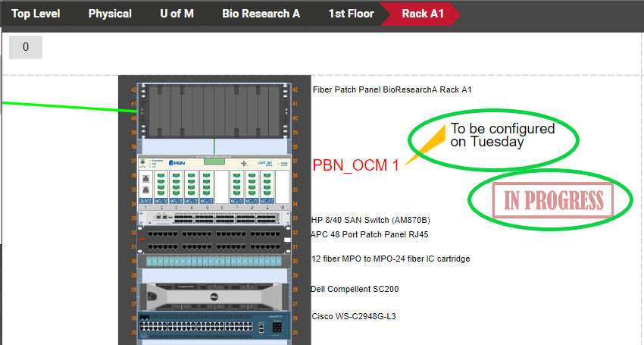Click the 0 counter box
The image size is (644, 345).
point(26,47)
